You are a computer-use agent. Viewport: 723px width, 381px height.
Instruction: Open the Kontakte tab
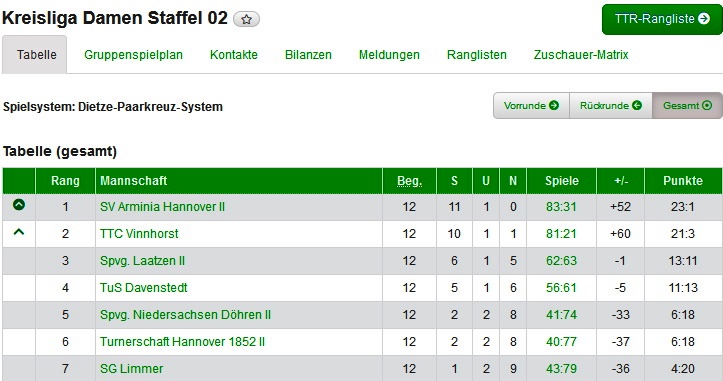coord(233,55)
